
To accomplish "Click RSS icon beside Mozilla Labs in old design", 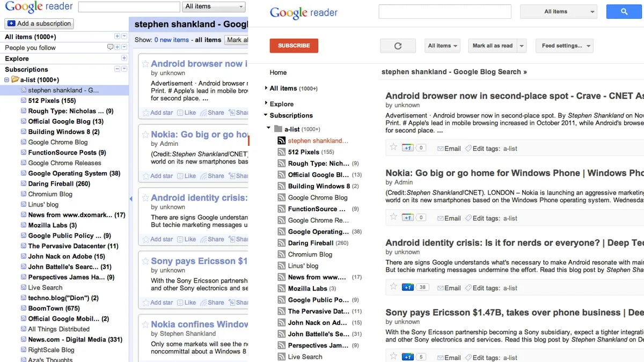I will tap(23, 225).
